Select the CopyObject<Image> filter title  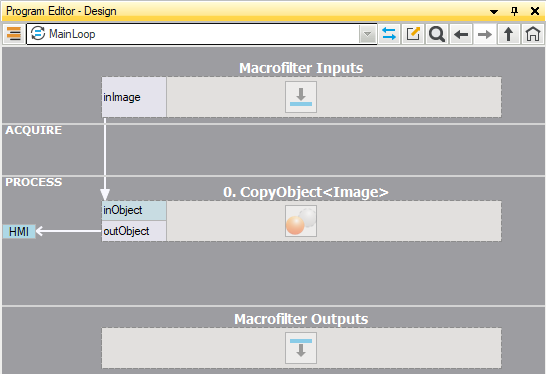tap(305, 192)
